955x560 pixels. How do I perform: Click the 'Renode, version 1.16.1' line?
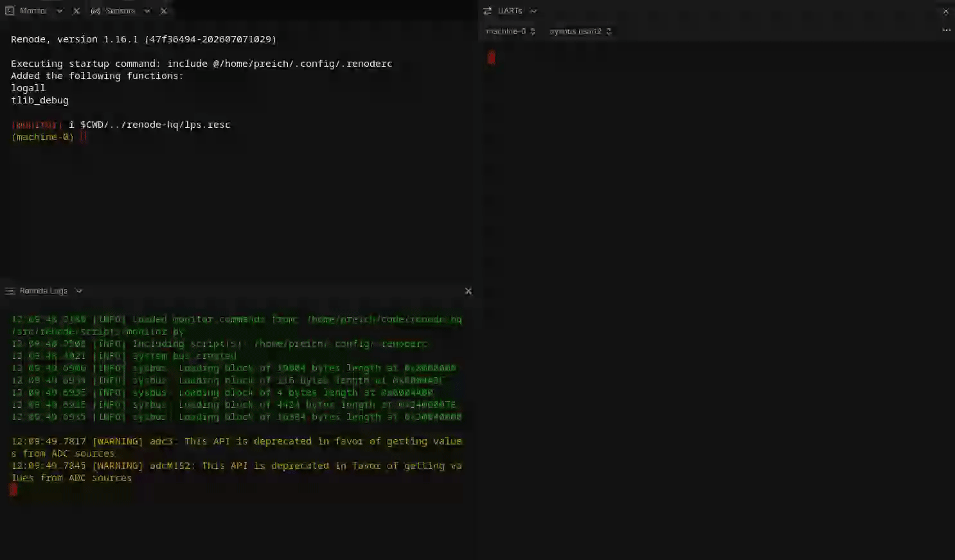click(143, 39)
